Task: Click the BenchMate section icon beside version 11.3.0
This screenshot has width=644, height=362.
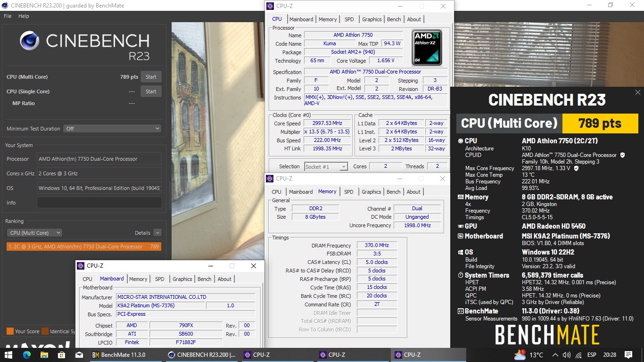Action: click(460, 311)
